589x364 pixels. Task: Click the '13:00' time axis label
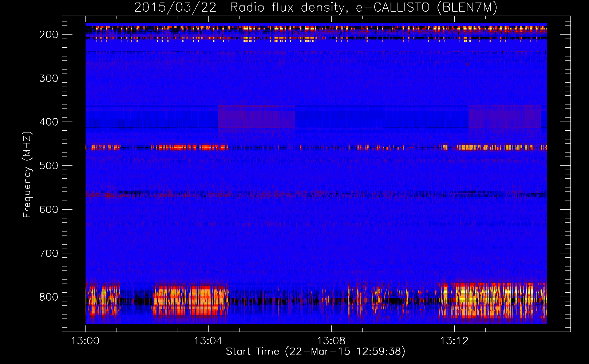85,341
